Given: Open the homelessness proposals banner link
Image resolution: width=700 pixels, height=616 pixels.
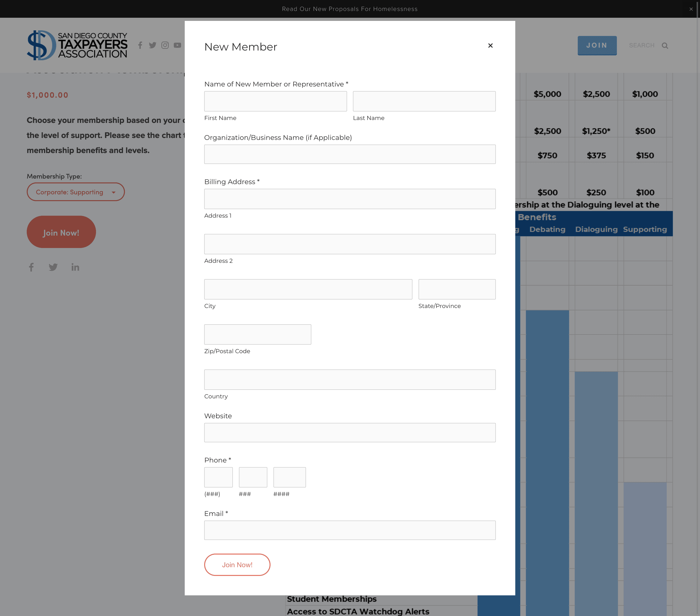Looking at the screenshot, I should 350,9.
